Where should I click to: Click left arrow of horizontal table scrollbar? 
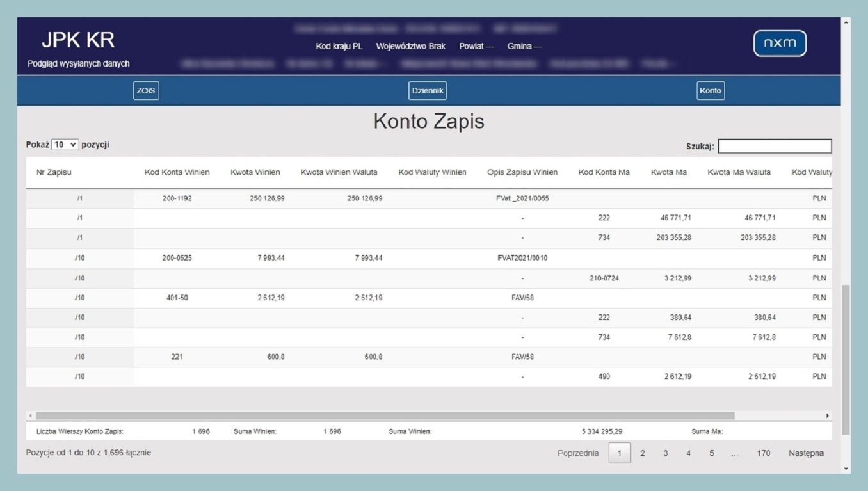pos(31,416)
